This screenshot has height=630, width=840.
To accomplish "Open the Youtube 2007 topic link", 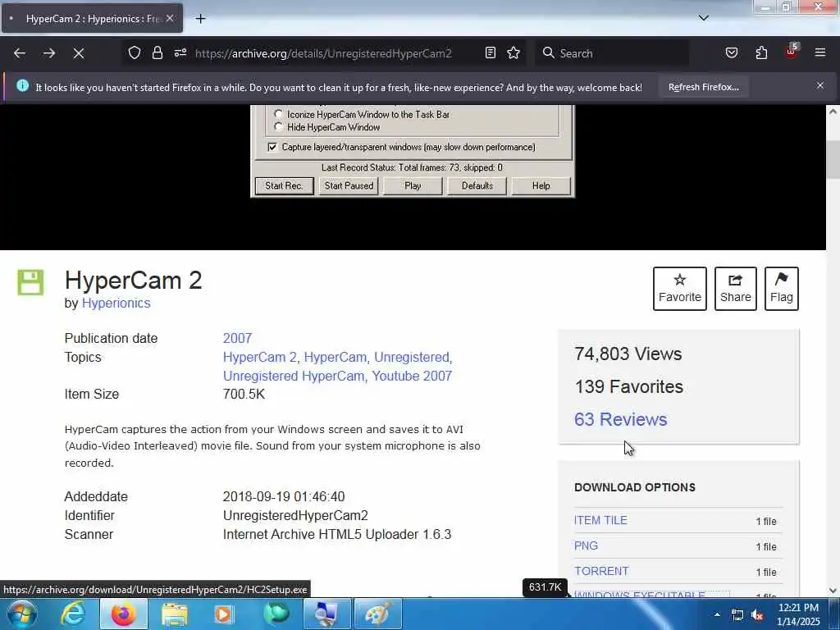I will click(x=412, y=376).
